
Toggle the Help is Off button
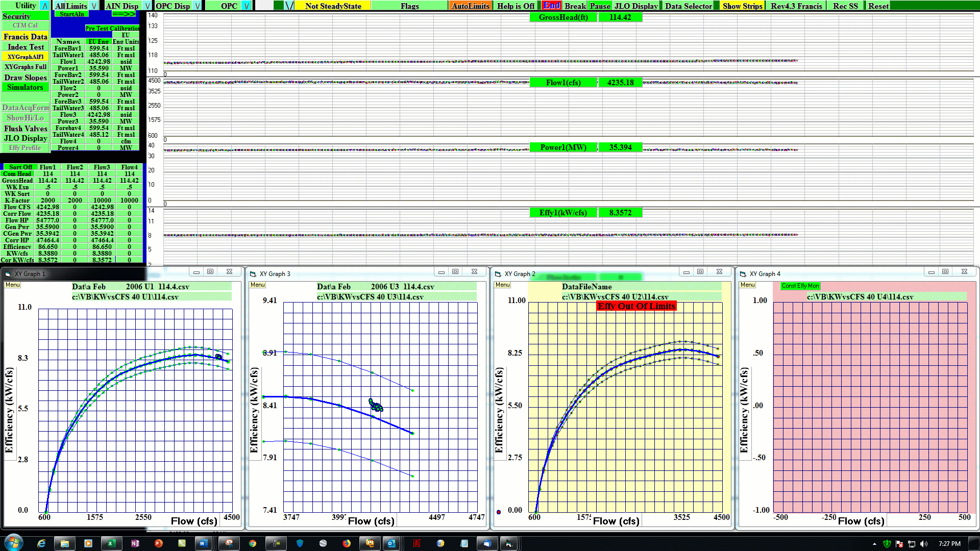(516, 6)
